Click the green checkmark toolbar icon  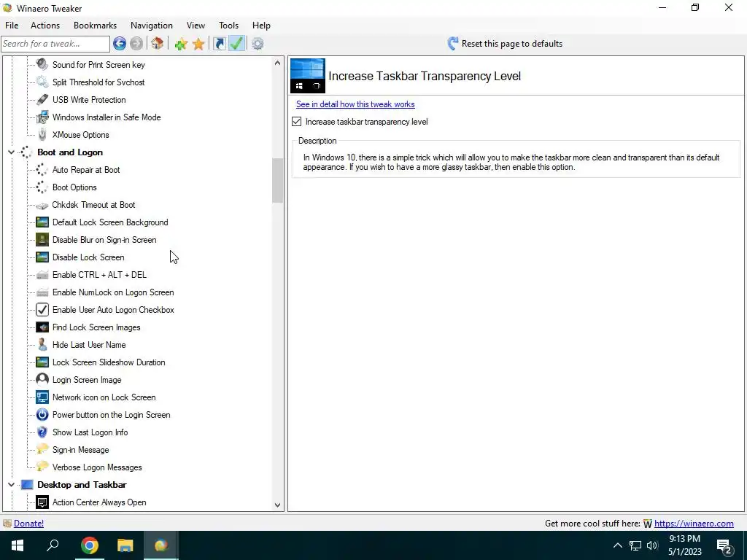click(x=237, y=44)
